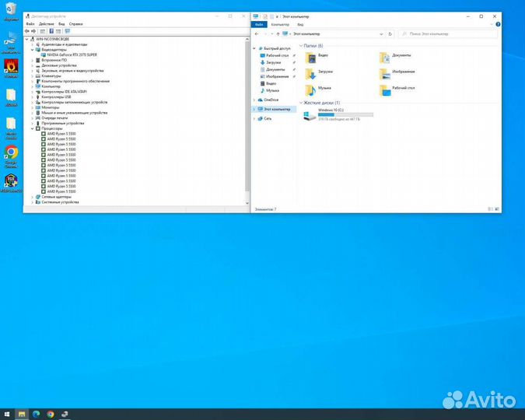525x420 pixels.
Task: Open the Вид ribbon tab in Explorer
Action: pos(300,24)
